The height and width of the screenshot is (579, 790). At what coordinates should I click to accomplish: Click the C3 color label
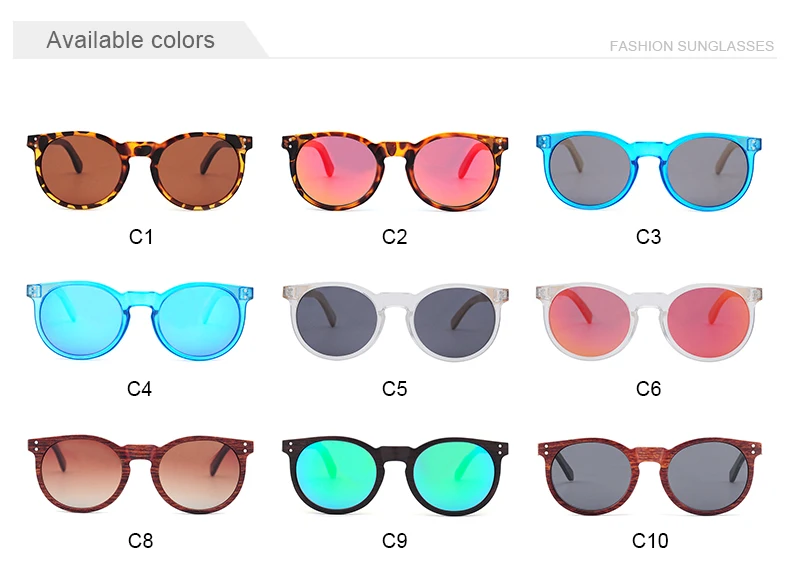(648, 236)
